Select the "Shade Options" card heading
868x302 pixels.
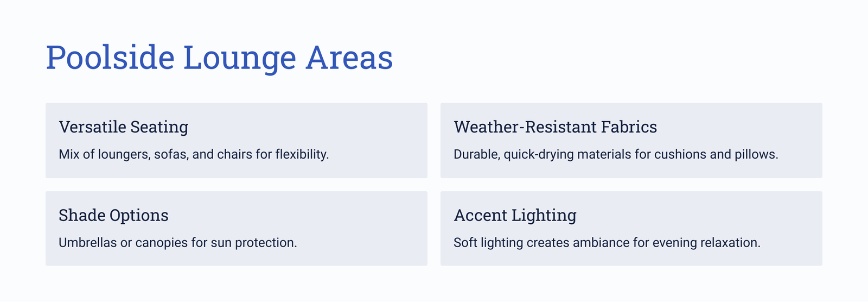click(113, 215)
